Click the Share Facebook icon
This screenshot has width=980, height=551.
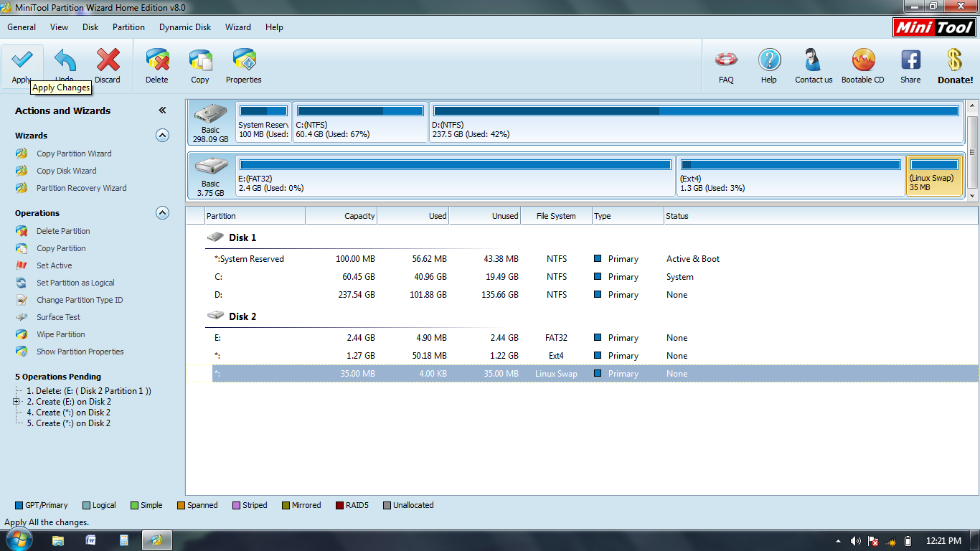pyautogui.click(x=910, y=60)
